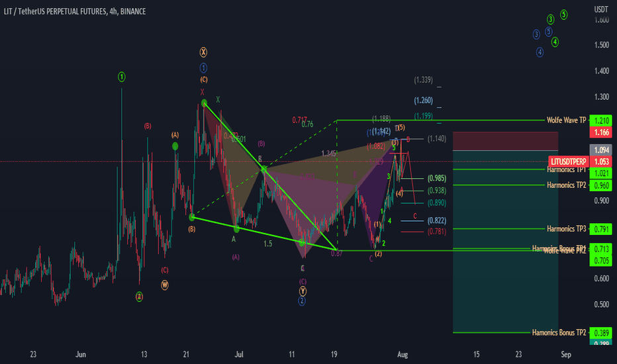Click the green 0.389 price tag
This screenshot has height=364, width=617.
point(601,333)
